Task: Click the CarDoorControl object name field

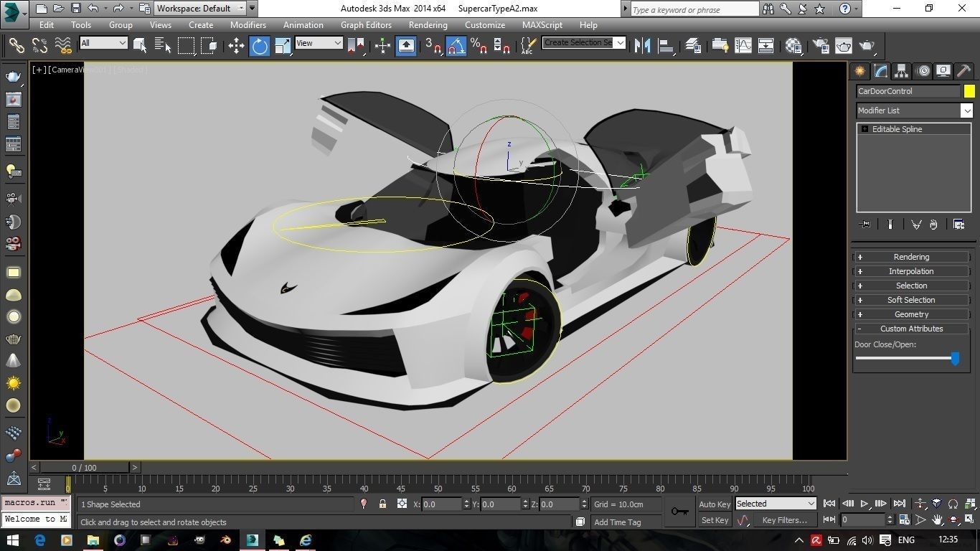Action: tap(908, 91)
